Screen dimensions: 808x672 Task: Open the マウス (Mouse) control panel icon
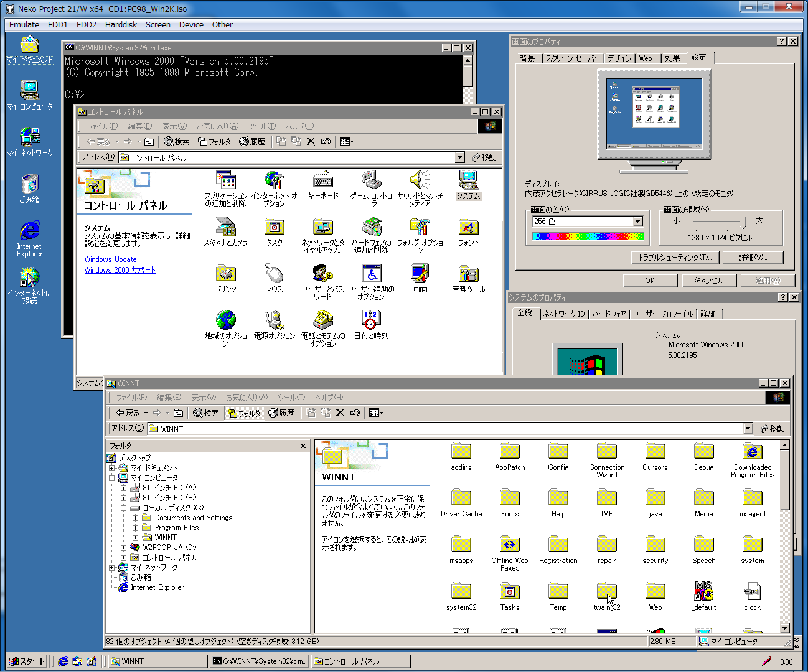click(274, 274)
